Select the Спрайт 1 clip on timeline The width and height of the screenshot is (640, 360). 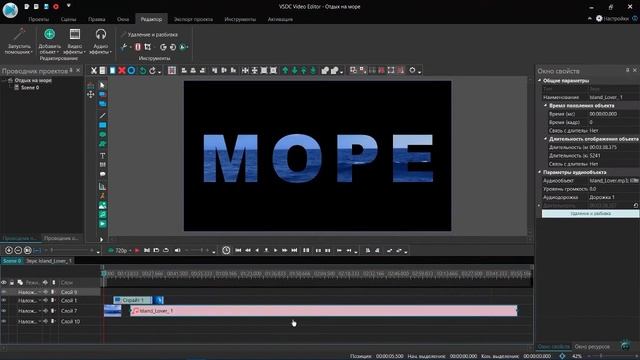coord(133,300)
